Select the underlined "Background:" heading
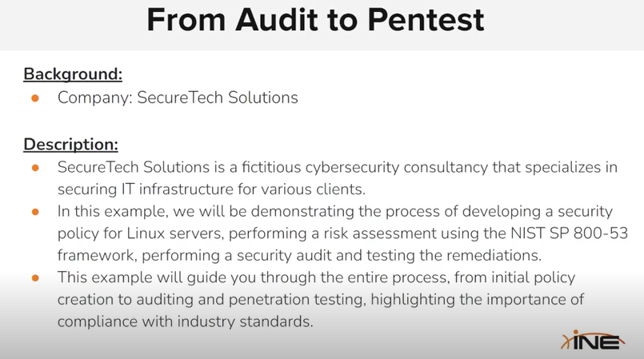The height and width of the screenshot is (359, 644). point(73,74)
